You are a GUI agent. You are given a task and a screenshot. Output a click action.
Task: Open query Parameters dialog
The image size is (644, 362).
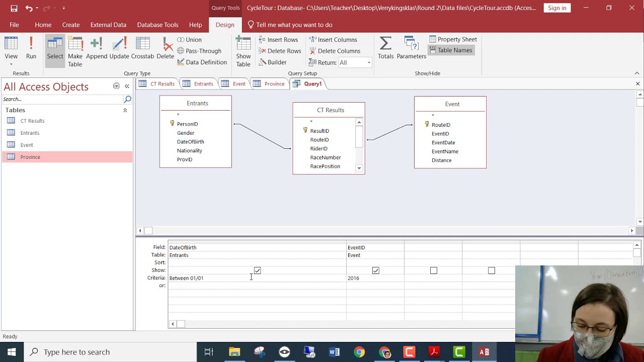[412, 48]
